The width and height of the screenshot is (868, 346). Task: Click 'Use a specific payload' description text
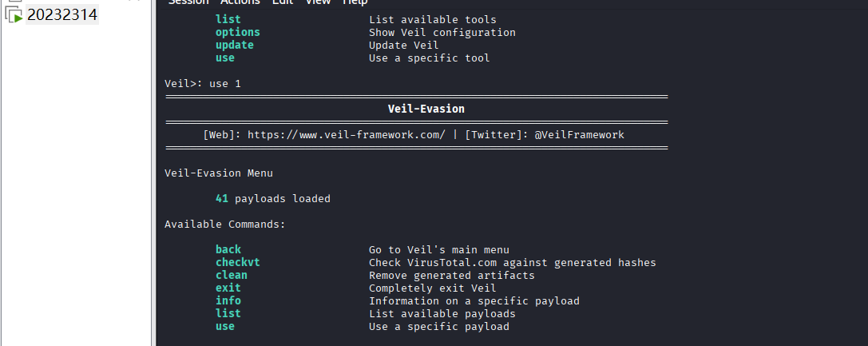tap(438, 326)
